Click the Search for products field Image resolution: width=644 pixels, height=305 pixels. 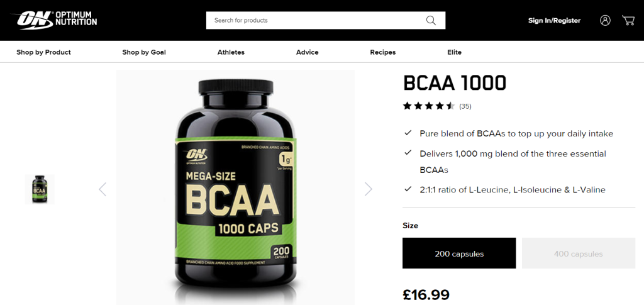[x=326, y=21]
